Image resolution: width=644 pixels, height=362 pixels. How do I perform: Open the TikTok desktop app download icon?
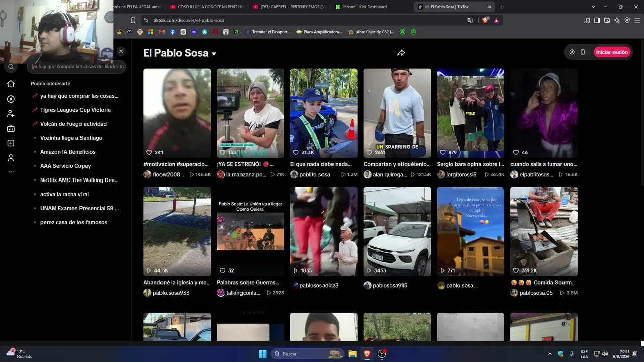pos(572,52)
